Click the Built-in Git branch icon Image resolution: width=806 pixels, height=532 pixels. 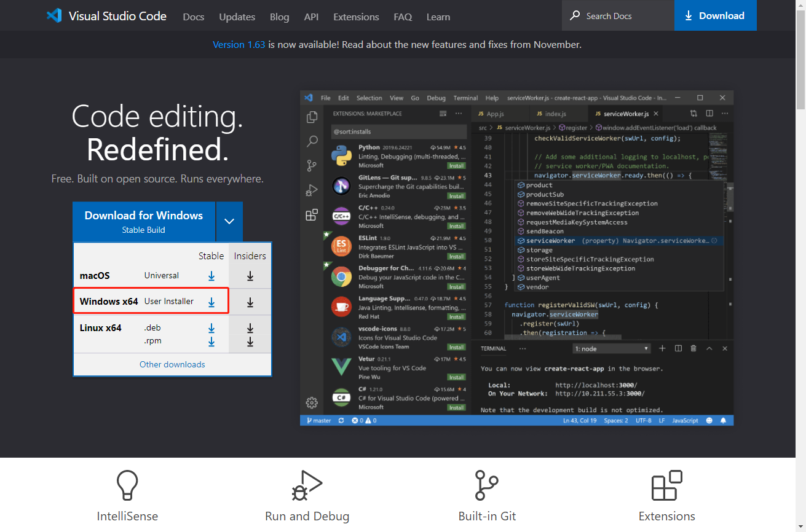coord(487,485)
